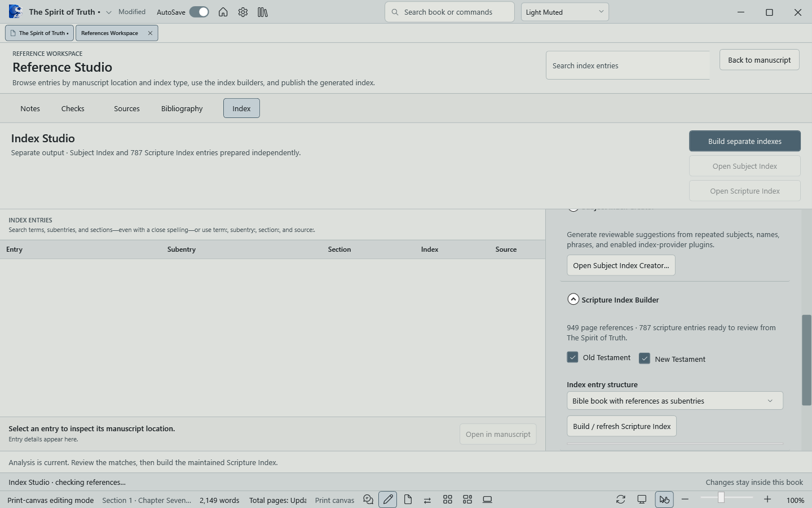Click the zoom slider in status bar
This screenshot has height=508, width=812.
[x=726, y=498]
